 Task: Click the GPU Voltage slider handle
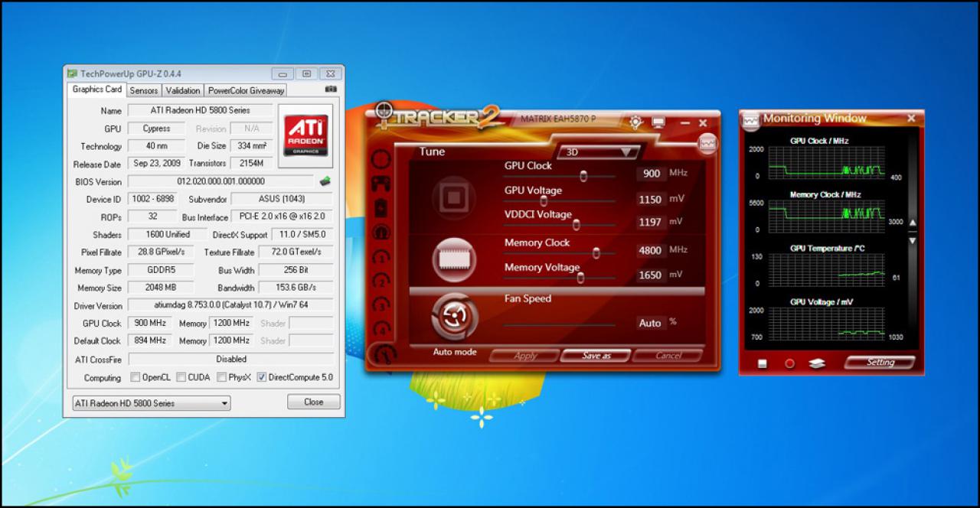point(544,200)
